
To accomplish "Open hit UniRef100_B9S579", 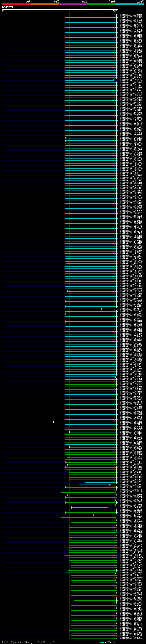I will tap(131, 80).
